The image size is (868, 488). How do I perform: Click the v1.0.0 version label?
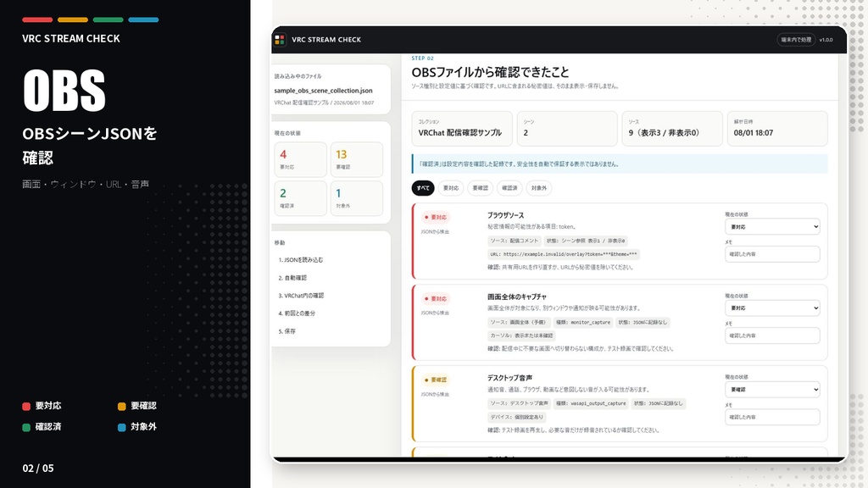click(x=826, y=40)
